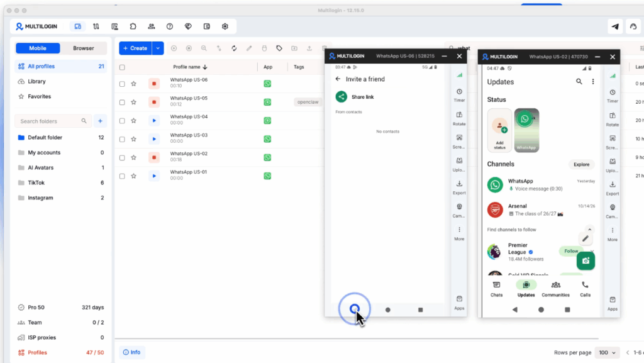Viewport: 644px width, 363px height.
Task: Click Android back button in US-02 window
Action: (x=514, y=310)
